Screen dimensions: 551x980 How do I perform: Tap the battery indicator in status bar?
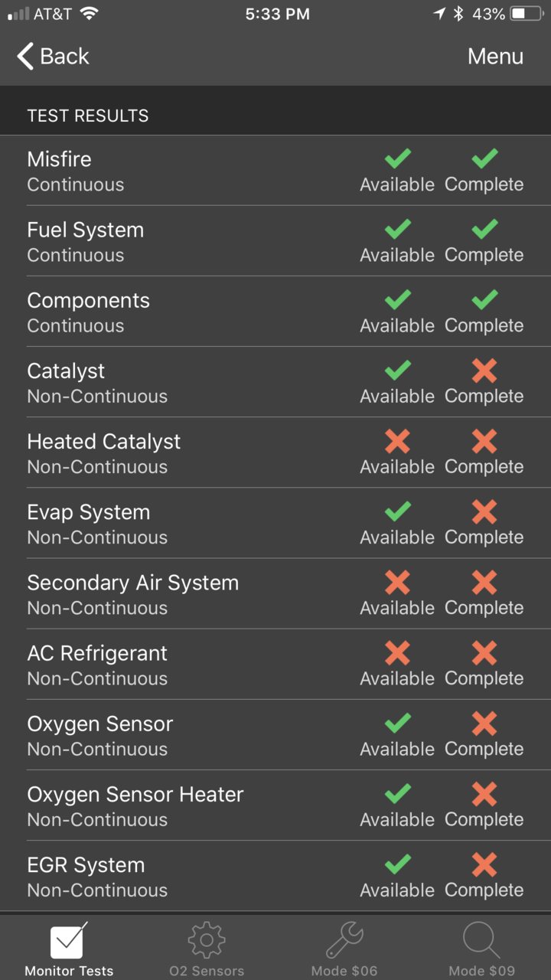click(x=529, y=14)
